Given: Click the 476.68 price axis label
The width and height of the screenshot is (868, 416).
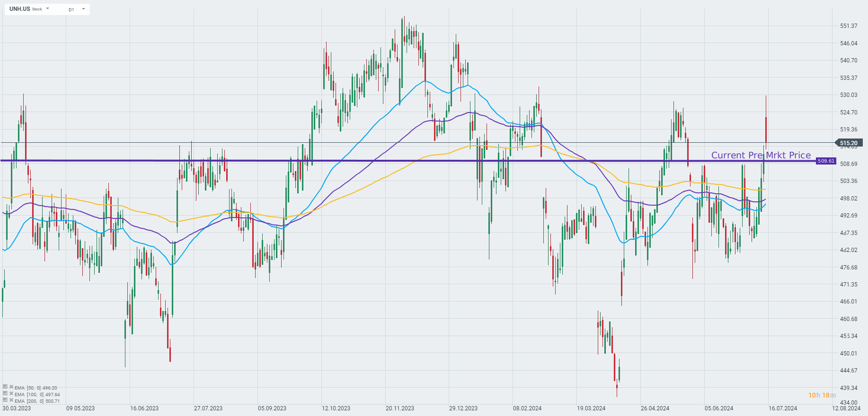Looking at the screenshot, I should tap(849, 267).
